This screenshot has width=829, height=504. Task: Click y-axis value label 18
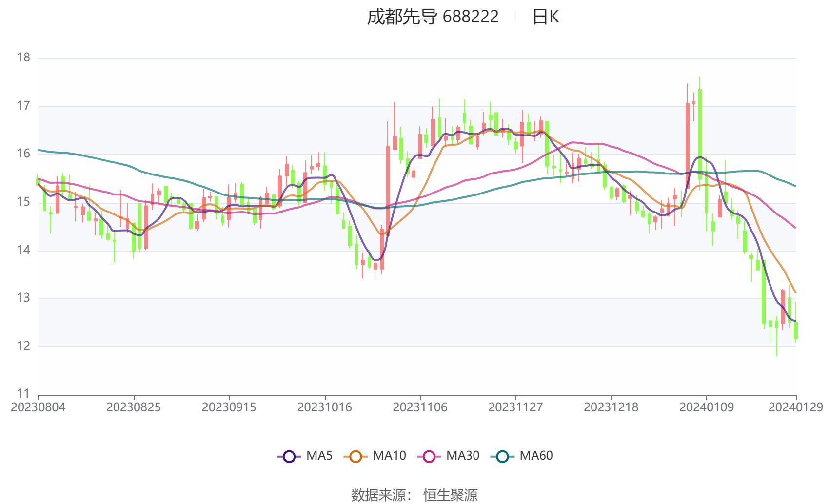tap(23, 58)
